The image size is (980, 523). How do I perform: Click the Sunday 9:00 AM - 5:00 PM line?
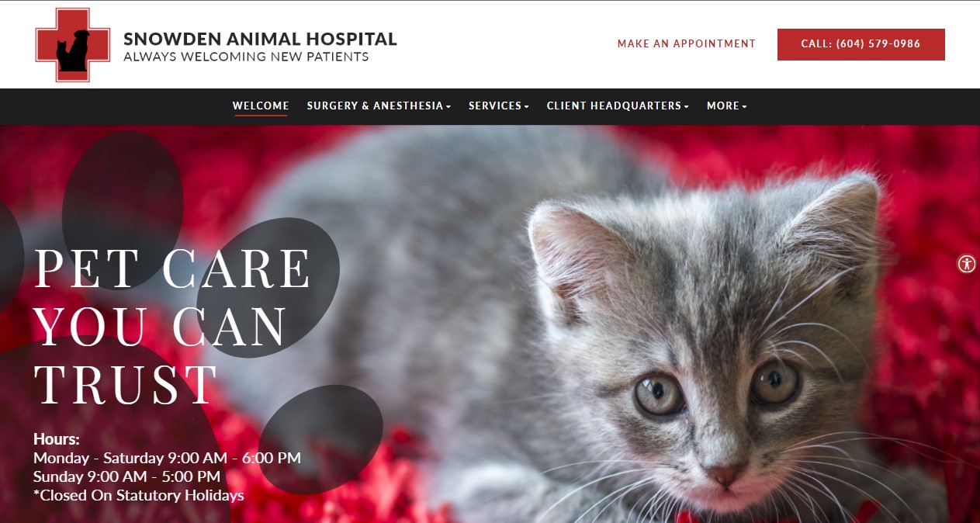click(126, 476)
